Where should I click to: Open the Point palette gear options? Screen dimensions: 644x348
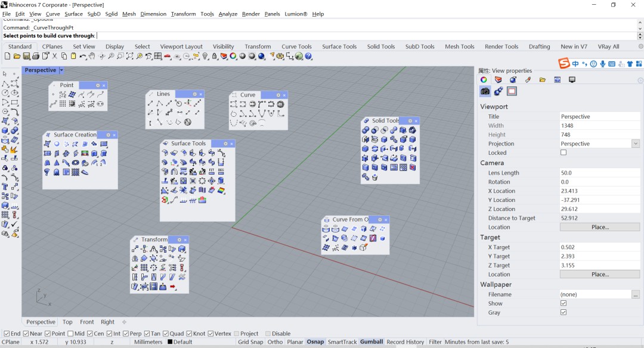pyautogui.click(x=98, y=85)
